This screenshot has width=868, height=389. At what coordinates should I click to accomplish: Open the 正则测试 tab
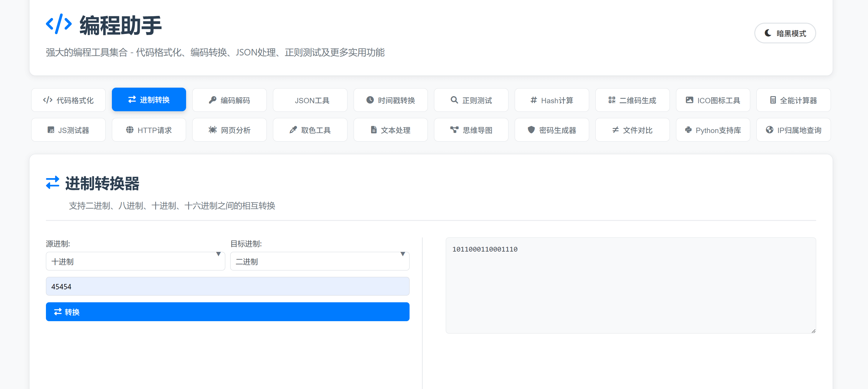(x=471, y=100)
